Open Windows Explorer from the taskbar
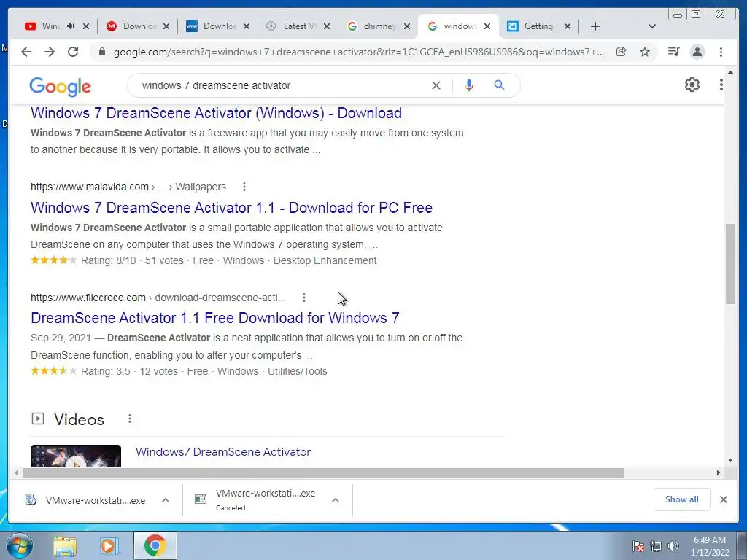This screenshot has width=747, height=560. 65,545
